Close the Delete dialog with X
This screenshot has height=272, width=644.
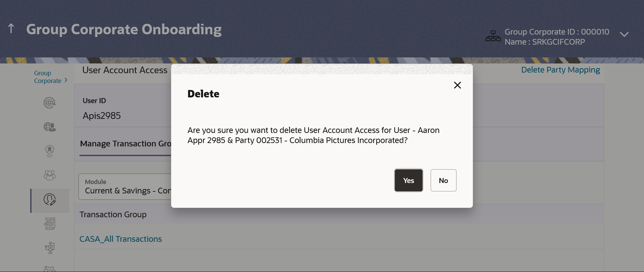tap(458, 85)
